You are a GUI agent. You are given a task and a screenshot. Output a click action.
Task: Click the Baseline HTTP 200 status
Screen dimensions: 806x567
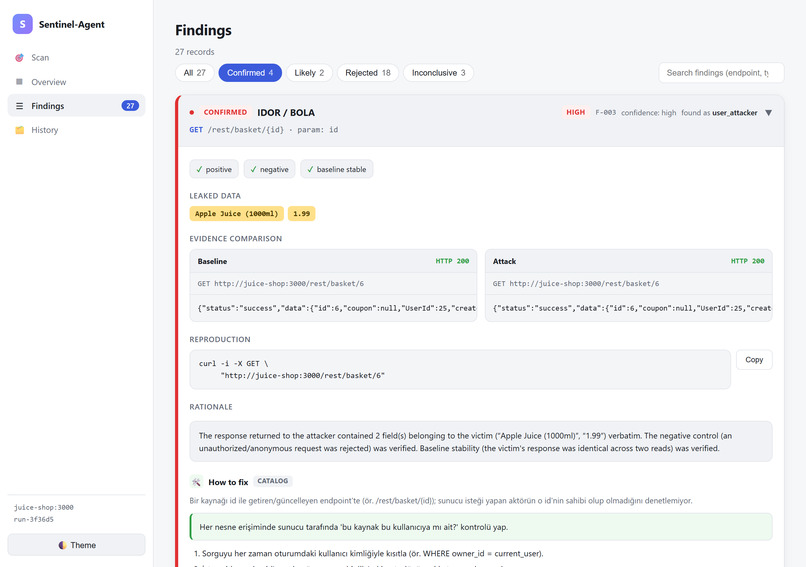click(x=452, y=261)
